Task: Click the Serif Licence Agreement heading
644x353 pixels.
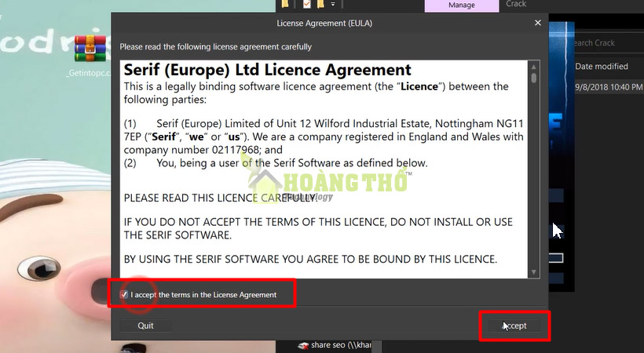Action: 267,70
